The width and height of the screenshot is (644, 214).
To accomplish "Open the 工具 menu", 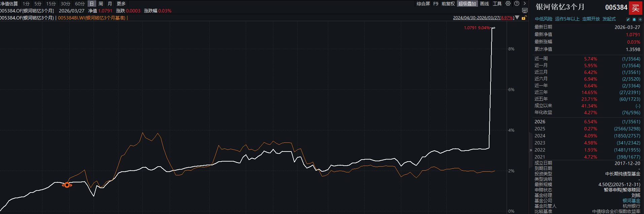I will tap(497, 4).
